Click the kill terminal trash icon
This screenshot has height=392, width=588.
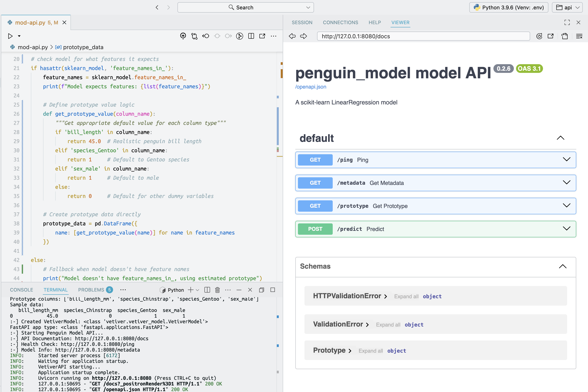pyautogui.click(x=217, y=290)
